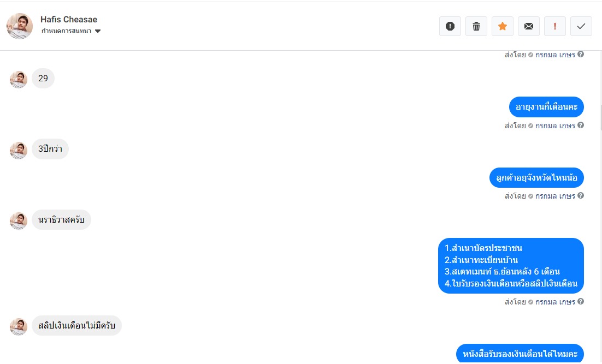The image size is (602, 364).
Task: Click the Hafis Cheasae name in the header
Action: click(x=69, y=19)
